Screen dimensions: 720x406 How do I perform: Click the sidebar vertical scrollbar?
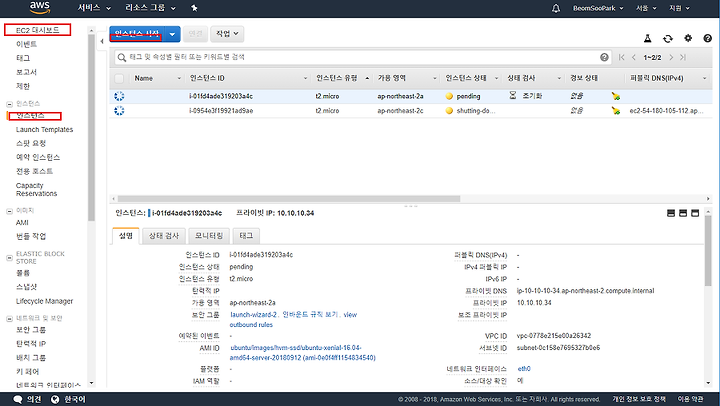(91, 129)
